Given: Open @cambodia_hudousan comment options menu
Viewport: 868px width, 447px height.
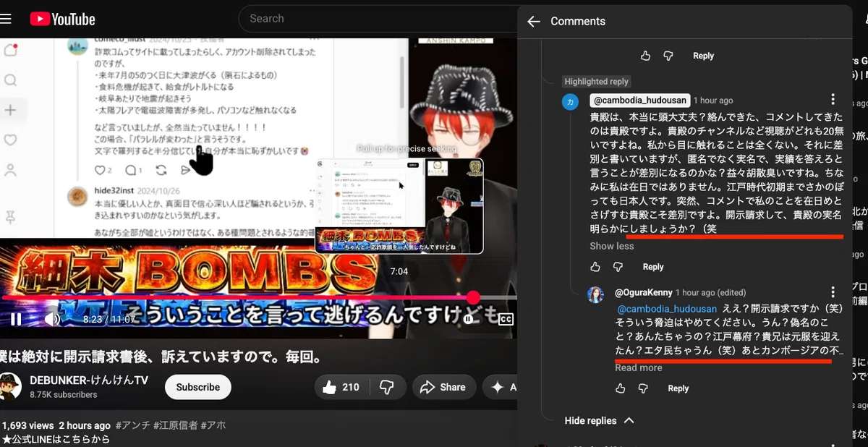Looking at the screenshot, I should point(833,100).
